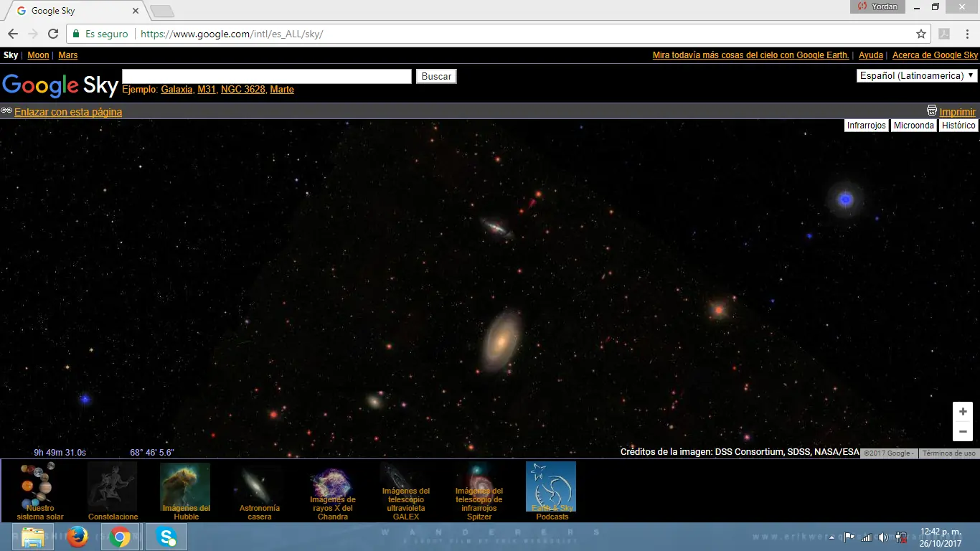Open the Imágenes del Hubble gallery

[186, 491]
